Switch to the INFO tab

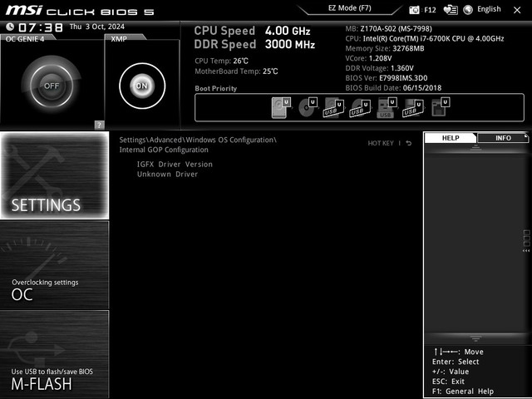pos(503,138)
